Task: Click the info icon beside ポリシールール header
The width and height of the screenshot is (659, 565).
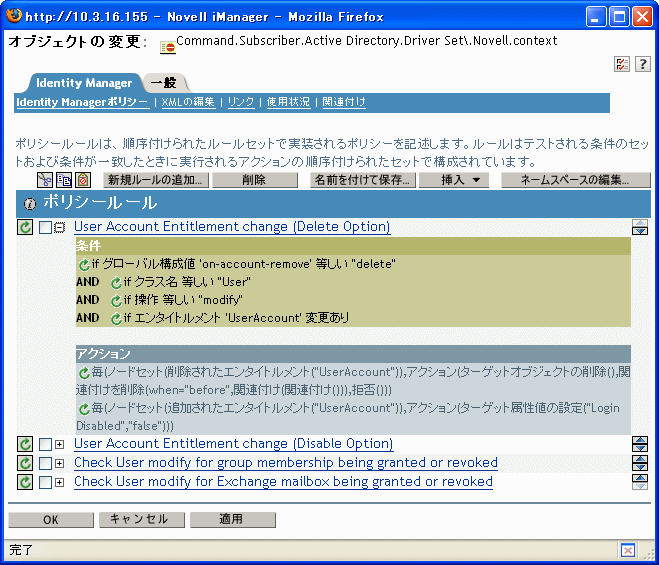Action: click(x=30, y=204)
